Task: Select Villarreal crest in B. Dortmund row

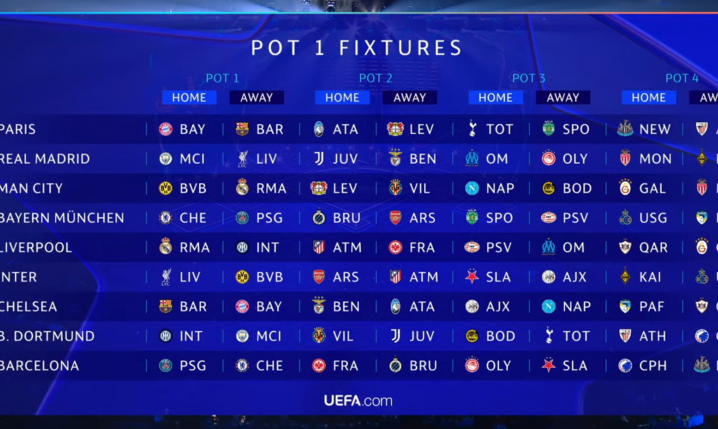Action: point(319,336)
